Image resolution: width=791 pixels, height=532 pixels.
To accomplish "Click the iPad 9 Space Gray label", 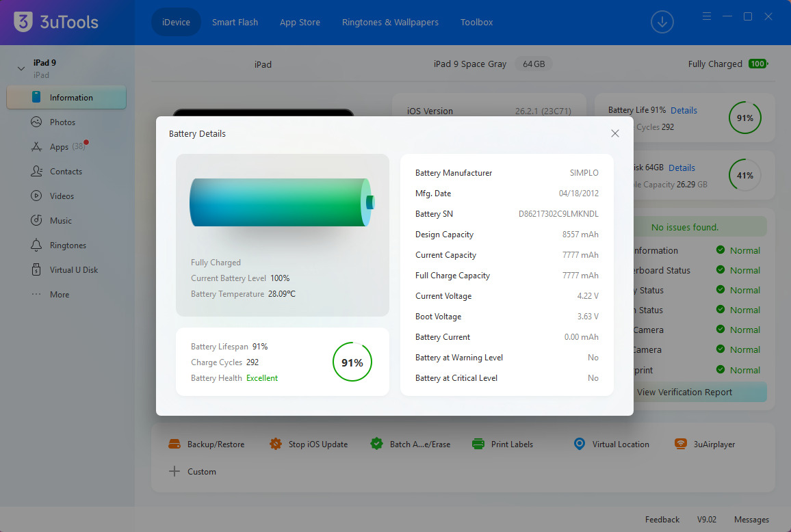I will 469,64.
